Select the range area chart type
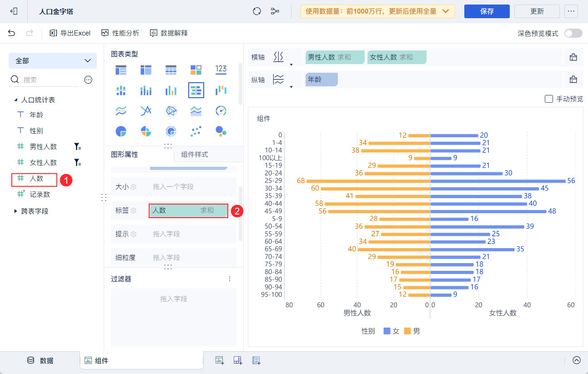The height and width of the screenshot is (374, 588). tap(196, 110)
